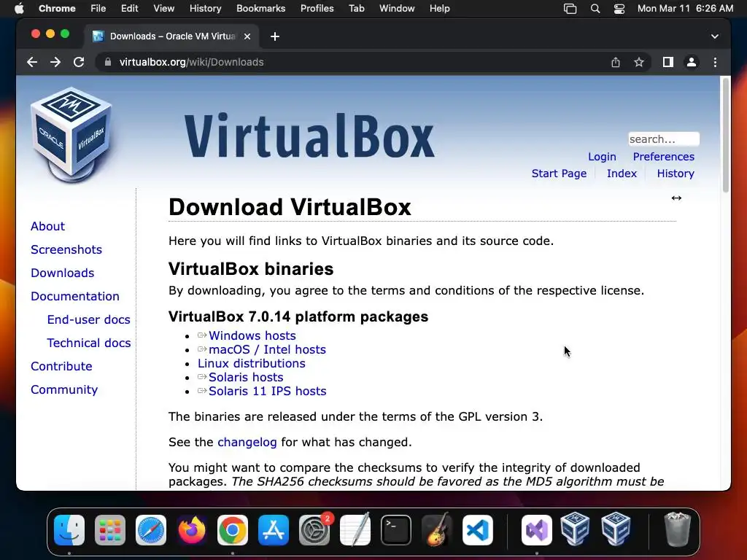The width and height of the screenshot is (747, 560).
Task: Go back with the browser back arrow
Action: click(32, 62)
